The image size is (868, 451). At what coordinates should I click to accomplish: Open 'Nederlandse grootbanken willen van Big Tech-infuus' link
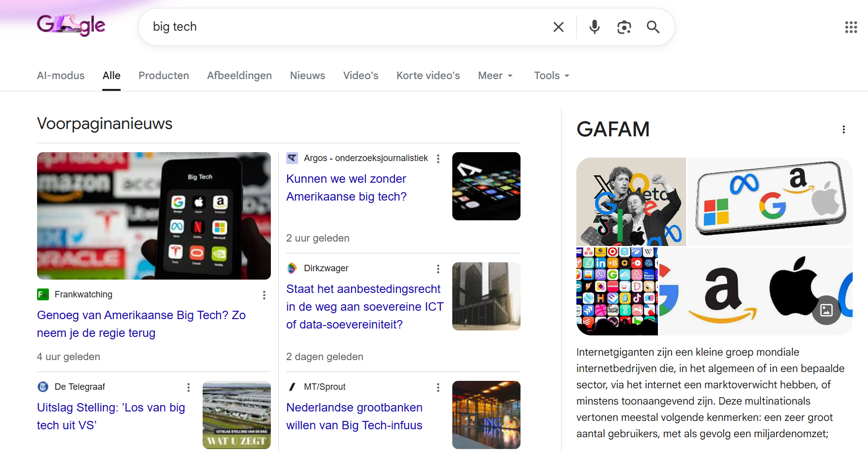coord(354,416)
